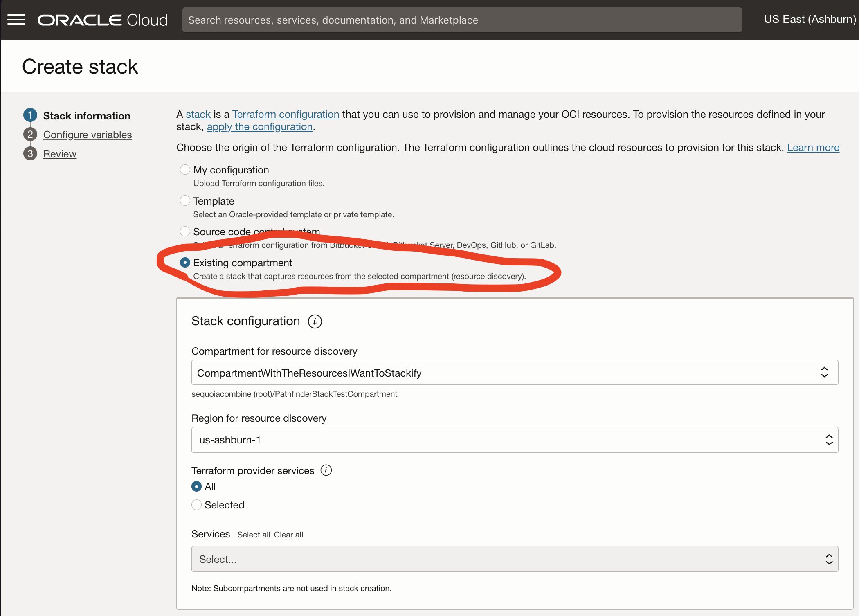Click the Oracle Cloud logo
Image resolution: width=859 pixels, height=616 pixels.
coord(103,20)
